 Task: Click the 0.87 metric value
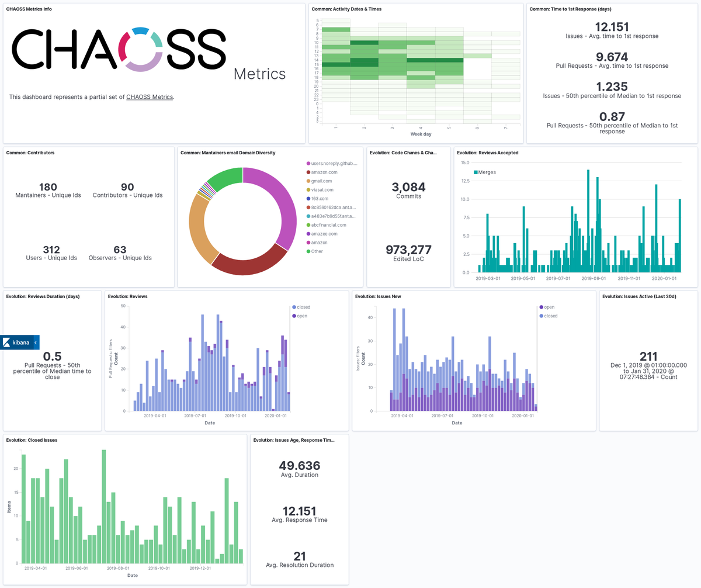click(612, 116)
